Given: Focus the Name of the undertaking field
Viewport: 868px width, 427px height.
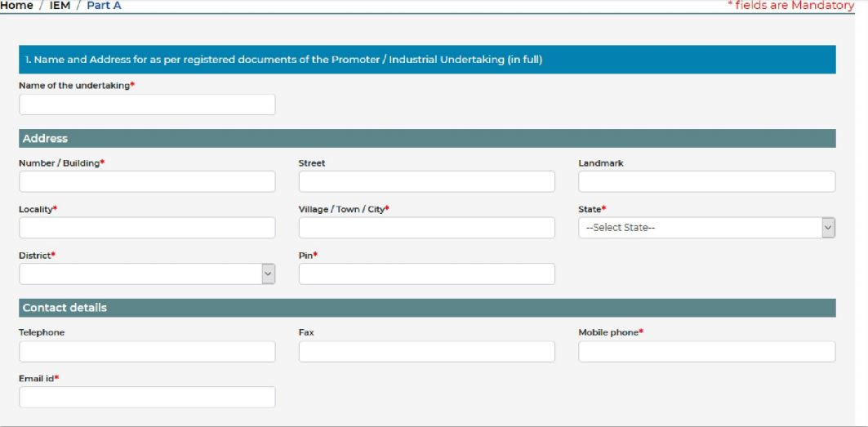Looking at the screenshot, I should click(x=147, y=105).
